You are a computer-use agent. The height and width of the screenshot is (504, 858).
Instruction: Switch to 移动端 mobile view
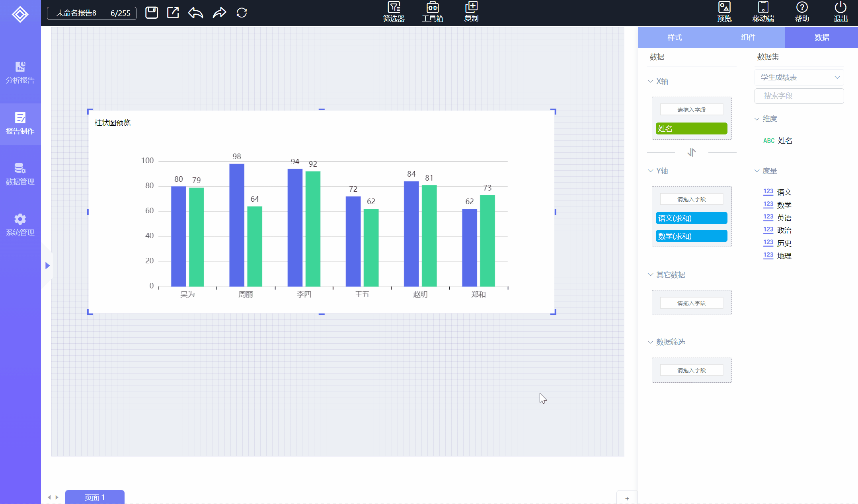pos(763,12)
